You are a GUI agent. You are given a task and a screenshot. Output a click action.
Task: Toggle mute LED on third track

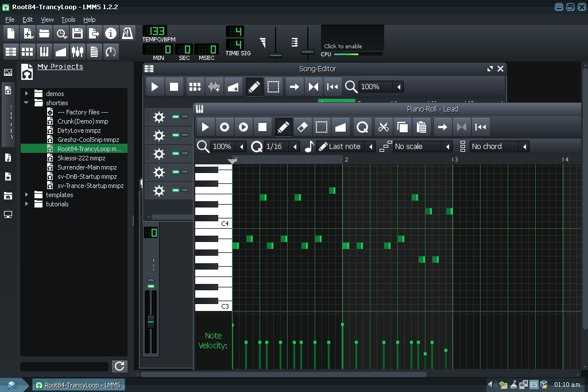176,153
